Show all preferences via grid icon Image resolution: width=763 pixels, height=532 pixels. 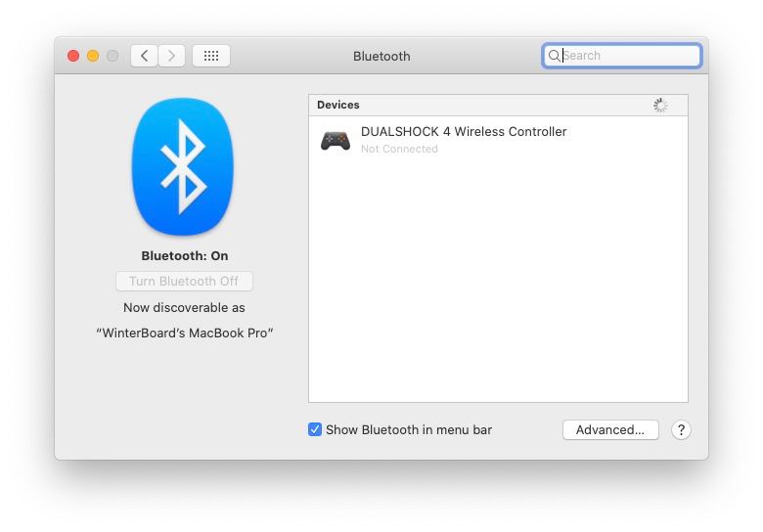click(211, 56)
